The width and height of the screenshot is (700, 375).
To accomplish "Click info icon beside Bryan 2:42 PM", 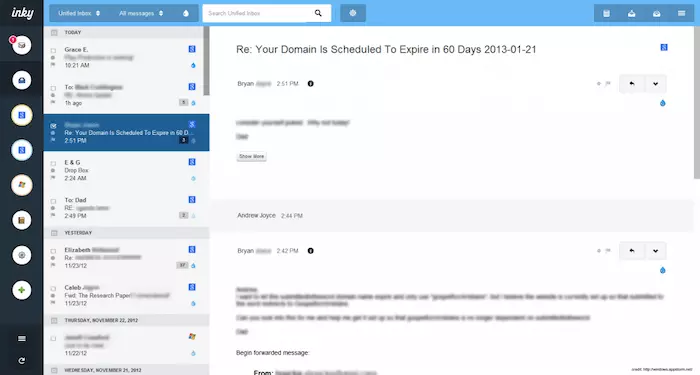I will (x=310, y=251).
